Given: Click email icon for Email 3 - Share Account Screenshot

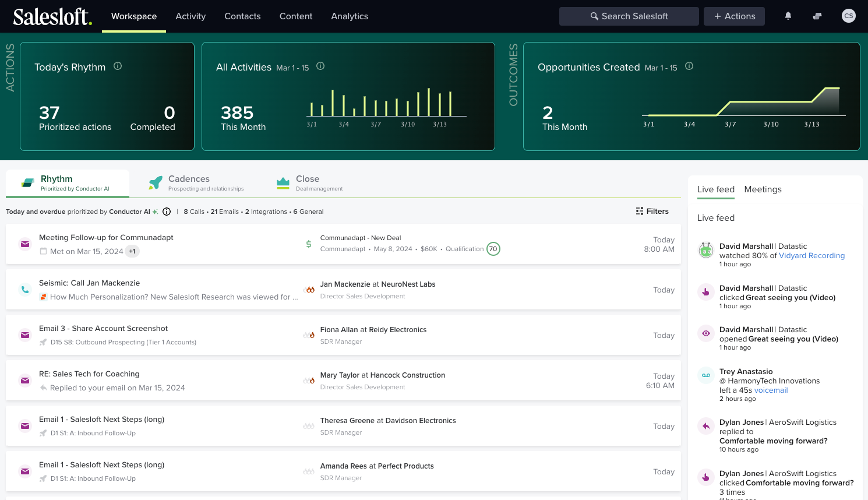Looking at the screenshot, I should pyautogui.click(x=25, y=335).
